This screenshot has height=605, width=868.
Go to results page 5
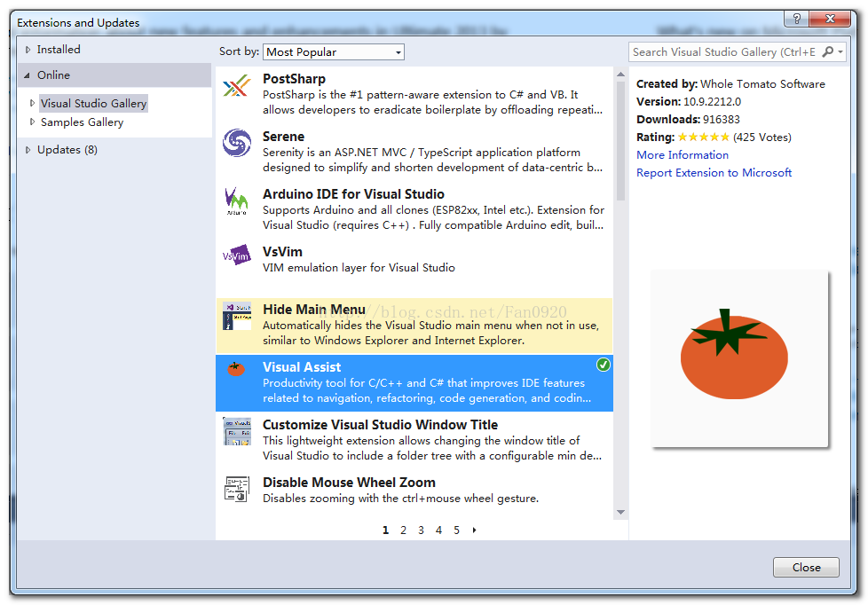(x=456, y=530)
